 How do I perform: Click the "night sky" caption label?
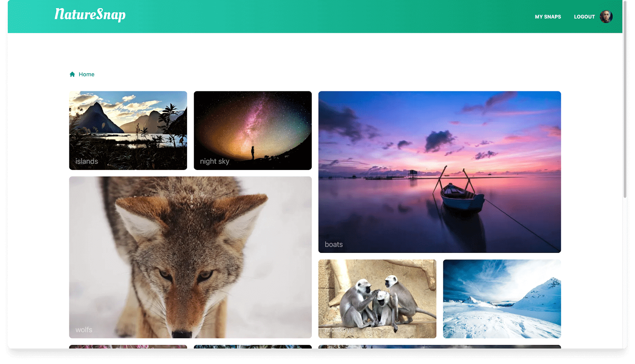tap(215, 161)
